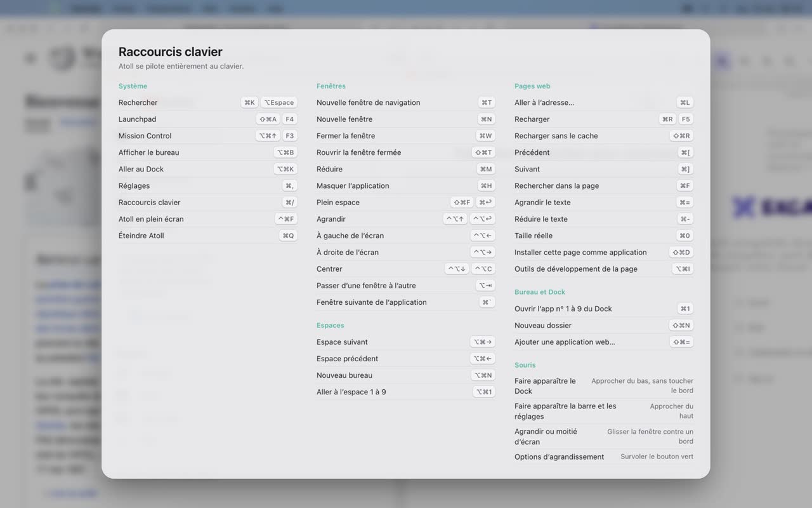812x508 pixels.
Task: Click the 'Système' section heading
Action: tap(133, 86)
